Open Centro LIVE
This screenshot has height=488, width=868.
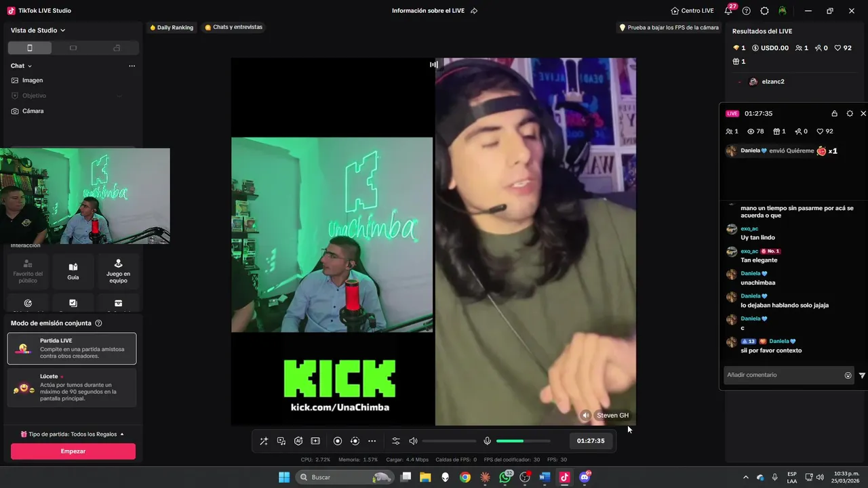[x=692, y=11]
